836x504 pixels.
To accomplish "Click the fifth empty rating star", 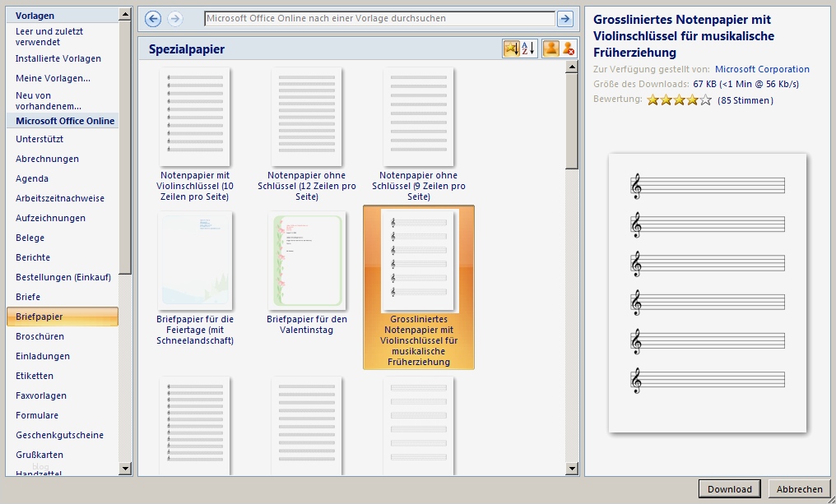I will tap(705, 99).
